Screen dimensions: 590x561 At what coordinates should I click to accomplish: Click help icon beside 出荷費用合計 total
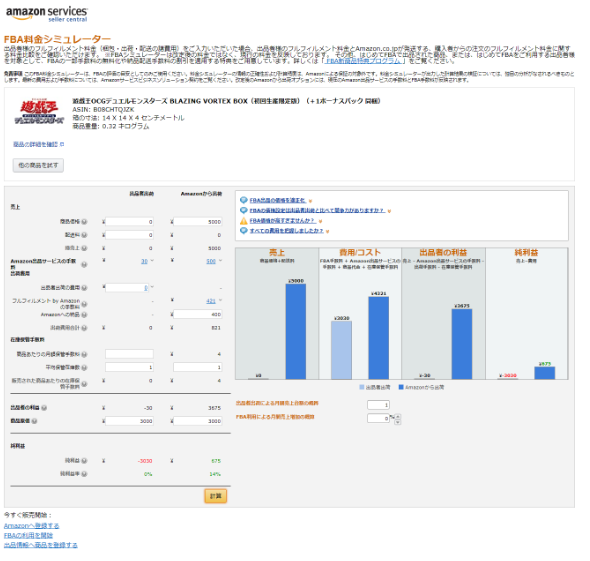coord(84,328)
